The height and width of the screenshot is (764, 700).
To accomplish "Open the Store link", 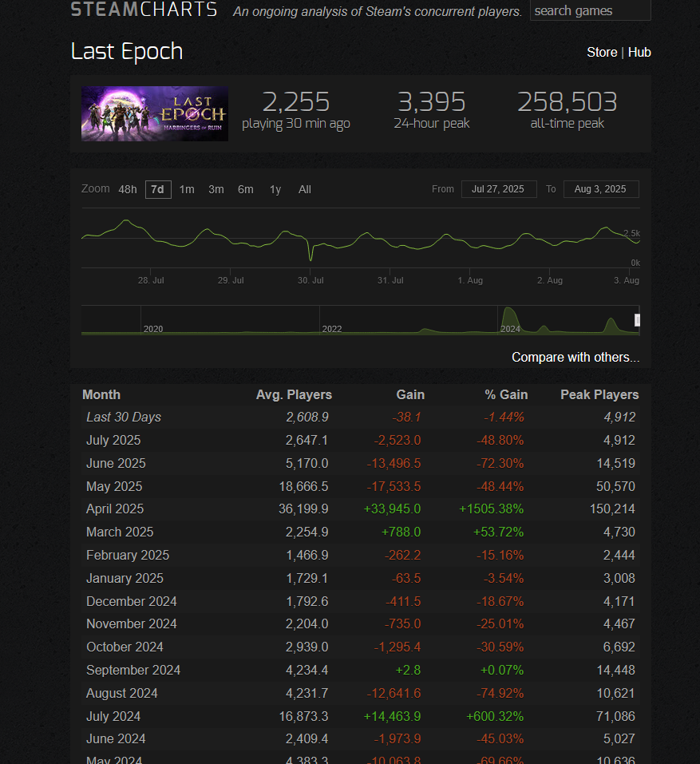I will [x=602, y=52].
